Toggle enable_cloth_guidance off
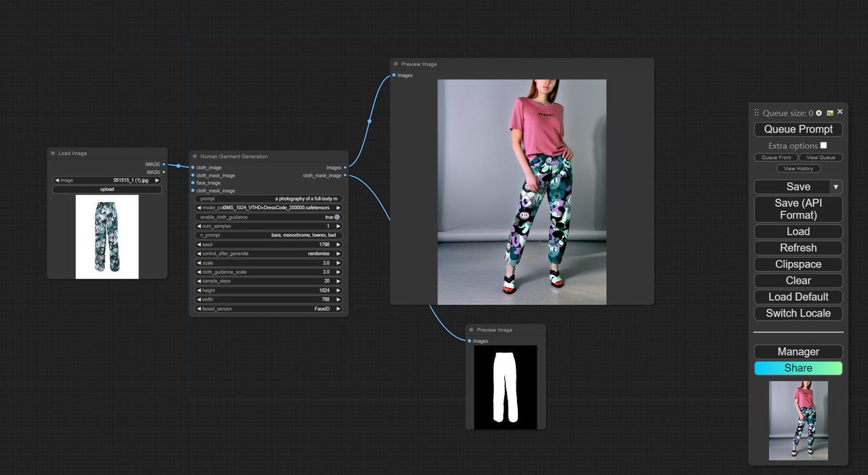The height and width of the screenshot is (475, 868). (x=336, y=217)
